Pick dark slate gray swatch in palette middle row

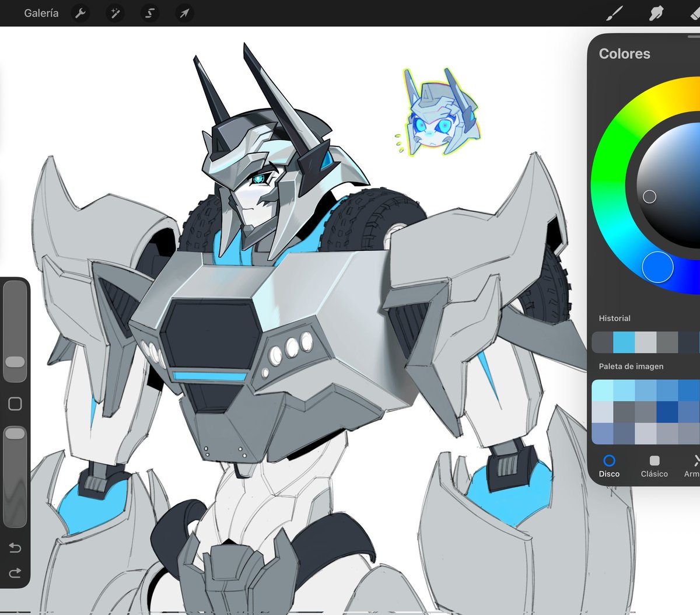tap(624, 412)
